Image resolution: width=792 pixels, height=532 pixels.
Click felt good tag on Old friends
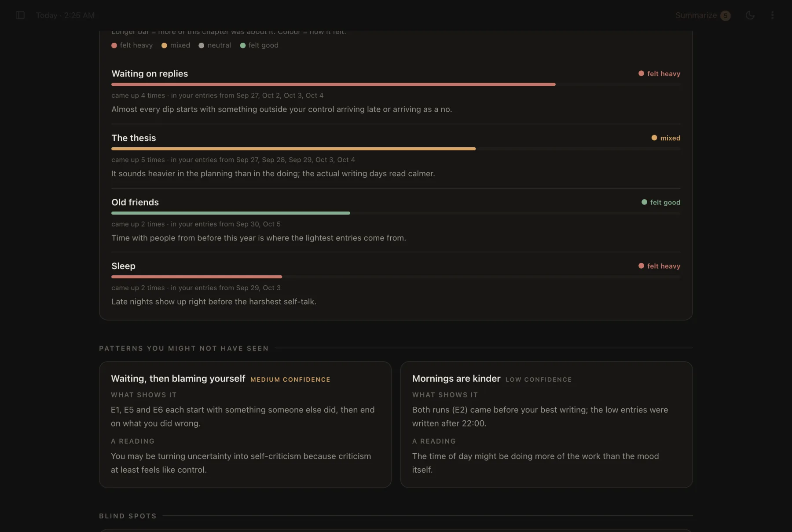[661, 202]
